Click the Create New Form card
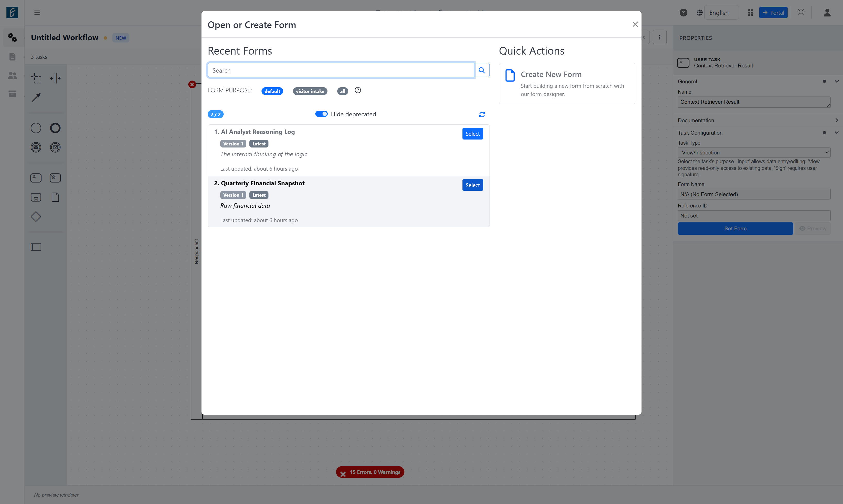This screenshot has width=843, height=504. pos(567,84)
